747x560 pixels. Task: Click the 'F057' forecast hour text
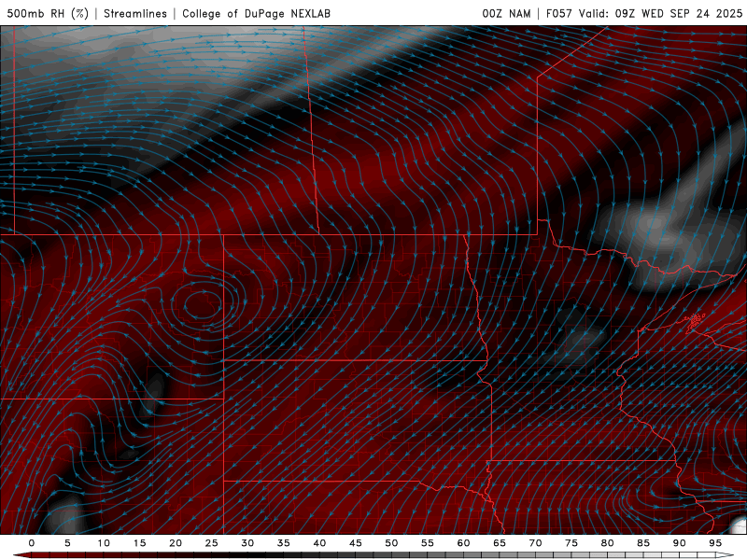tap(559, 13)
